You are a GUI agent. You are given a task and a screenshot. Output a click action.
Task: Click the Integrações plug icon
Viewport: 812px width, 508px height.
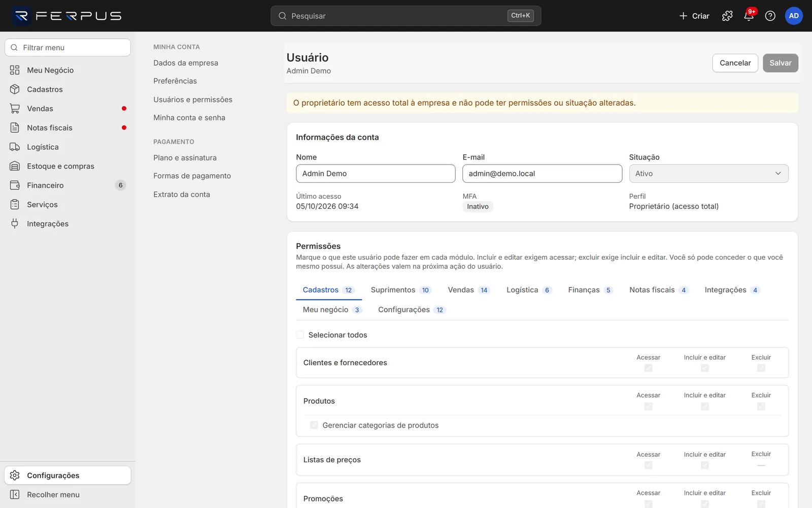15,224
